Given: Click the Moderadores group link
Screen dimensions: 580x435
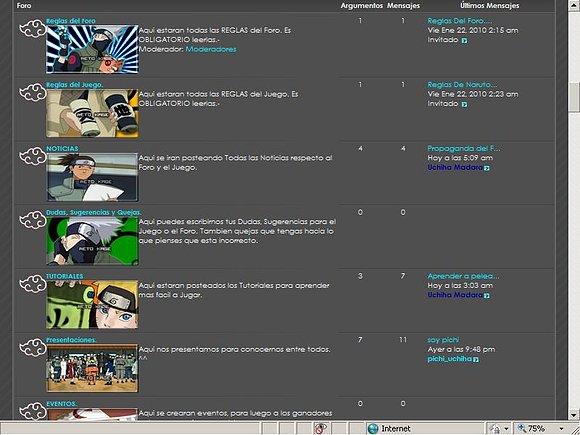Looking at the screenshot, I should (x=211, y=49).
